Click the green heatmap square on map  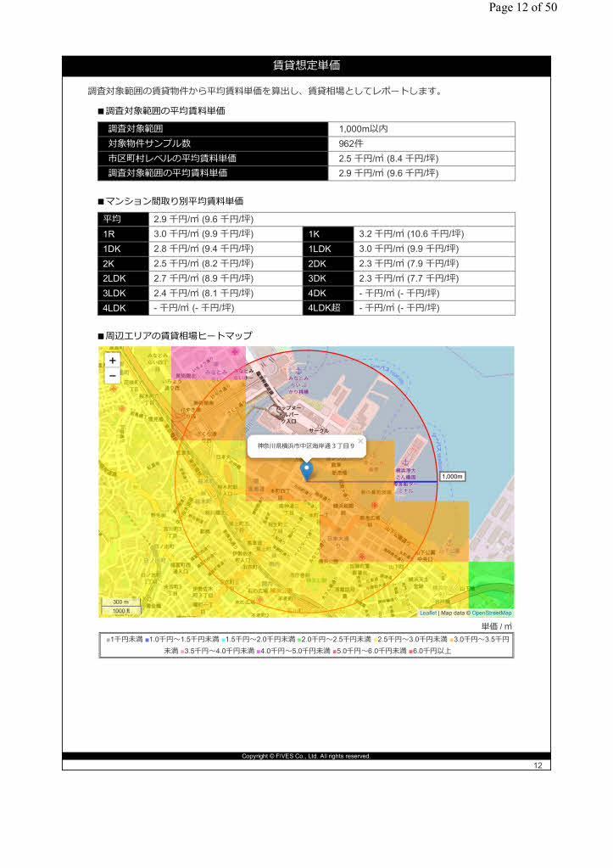click(491, 584)
